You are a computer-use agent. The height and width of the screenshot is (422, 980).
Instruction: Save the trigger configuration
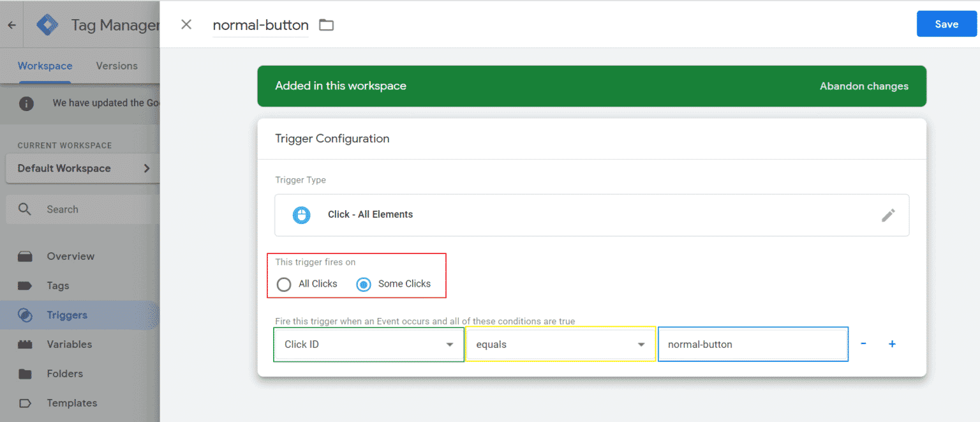946,24
